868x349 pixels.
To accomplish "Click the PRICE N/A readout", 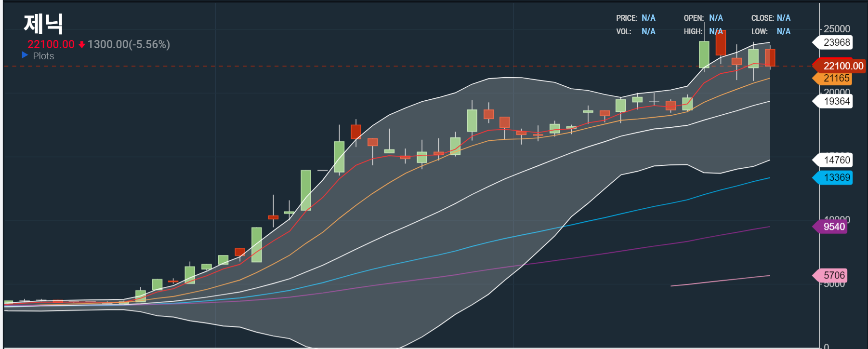I will point(648,18).
